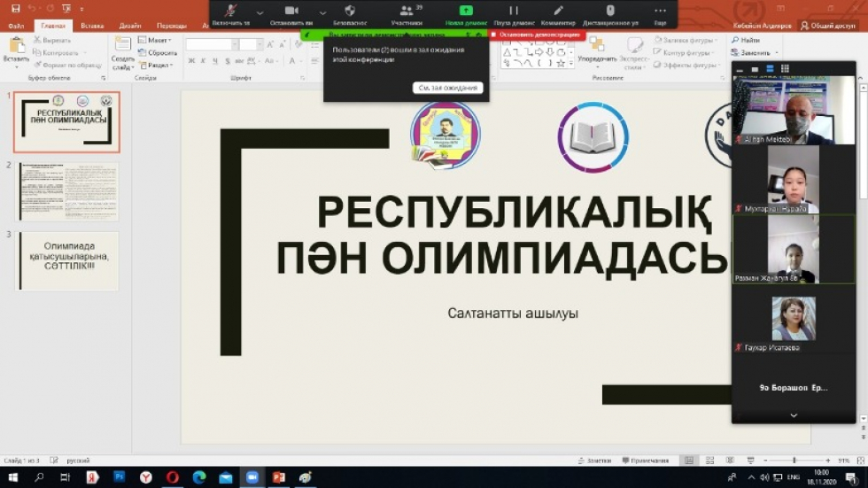Open Zoom annotation pencil tool
This screenshot has width=868, height=488.
point(558,12)
